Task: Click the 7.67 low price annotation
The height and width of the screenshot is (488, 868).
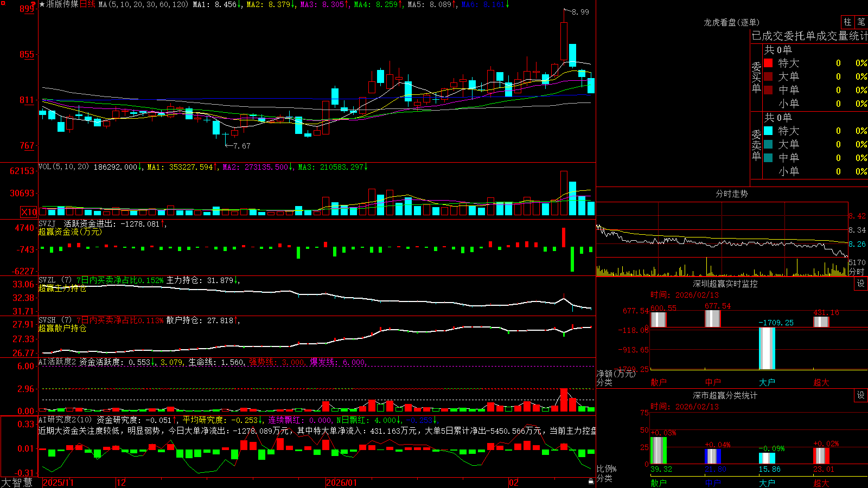Action: [x=242, y=146]
